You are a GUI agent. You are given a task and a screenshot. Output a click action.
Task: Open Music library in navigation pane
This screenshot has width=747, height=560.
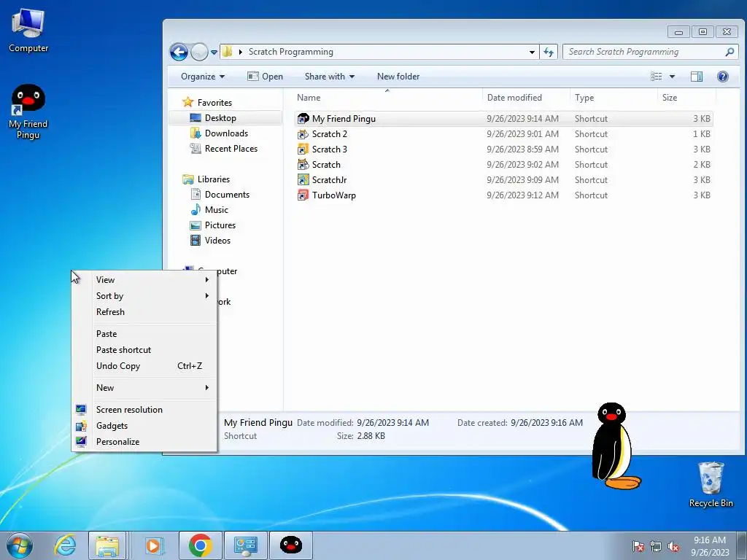coord(216,210)
